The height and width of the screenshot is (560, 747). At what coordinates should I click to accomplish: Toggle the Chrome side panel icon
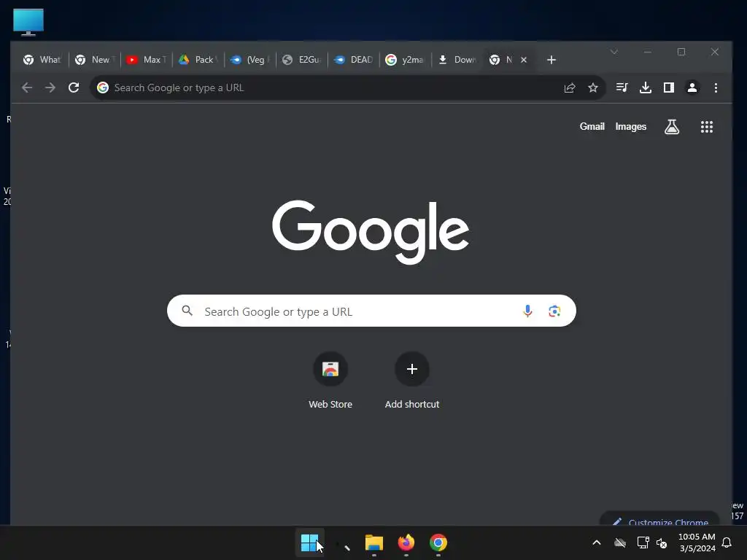click(x=669, y=87)
